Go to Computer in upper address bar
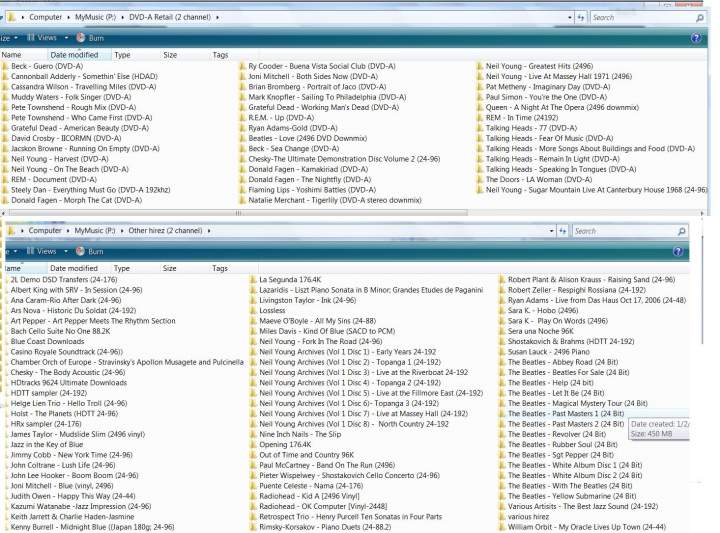 (x=45, y=17)
